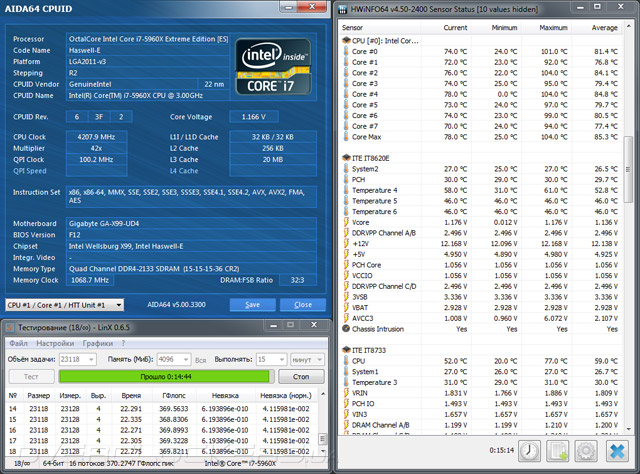Click the Temperature 5 sensor row label

tap(374, 201)
